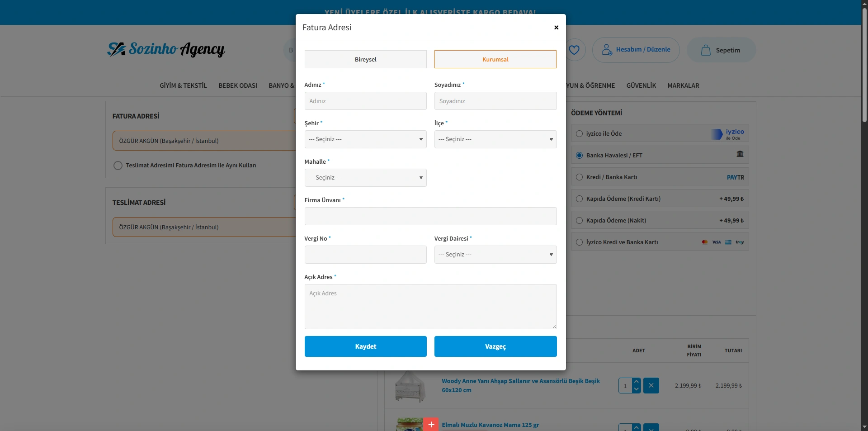The width and height of the screenshot is (868, 431).
Task: Open the Şehir dropdown
Action: pyautogui.click(x=365, y=139)
